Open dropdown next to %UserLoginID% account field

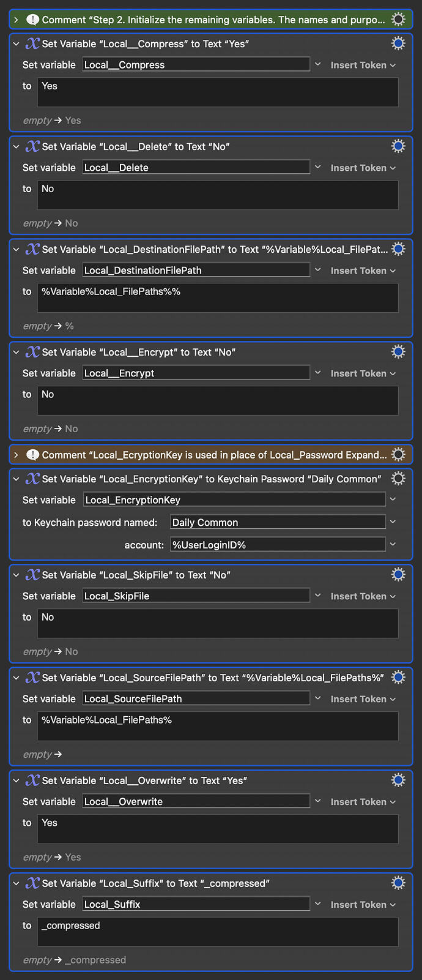coord(393,544)
